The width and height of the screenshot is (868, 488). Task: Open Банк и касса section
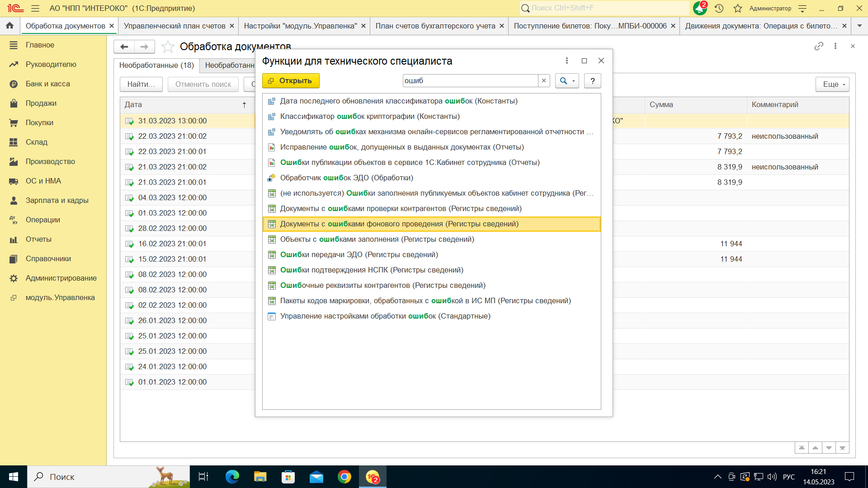click(48, 84)
